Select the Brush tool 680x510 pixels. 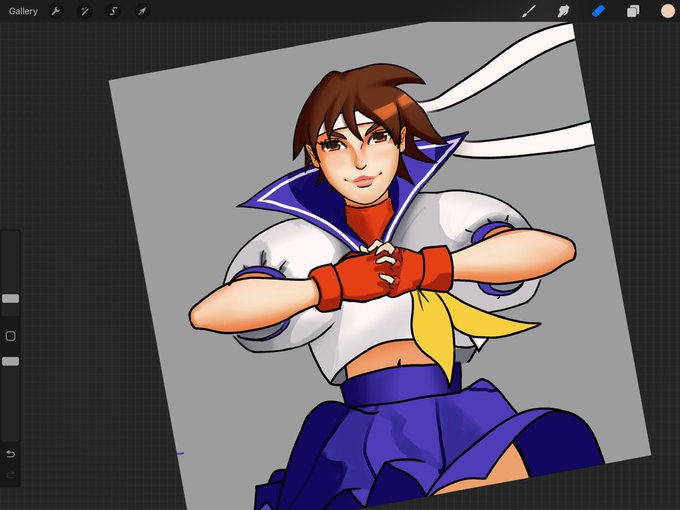point(529,11)
